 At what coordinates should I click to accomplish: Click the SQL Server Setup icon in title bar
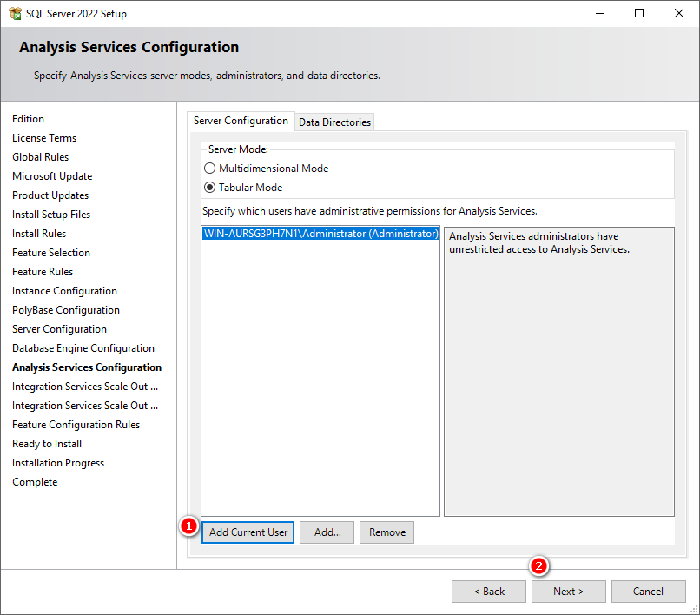(15, 13)
